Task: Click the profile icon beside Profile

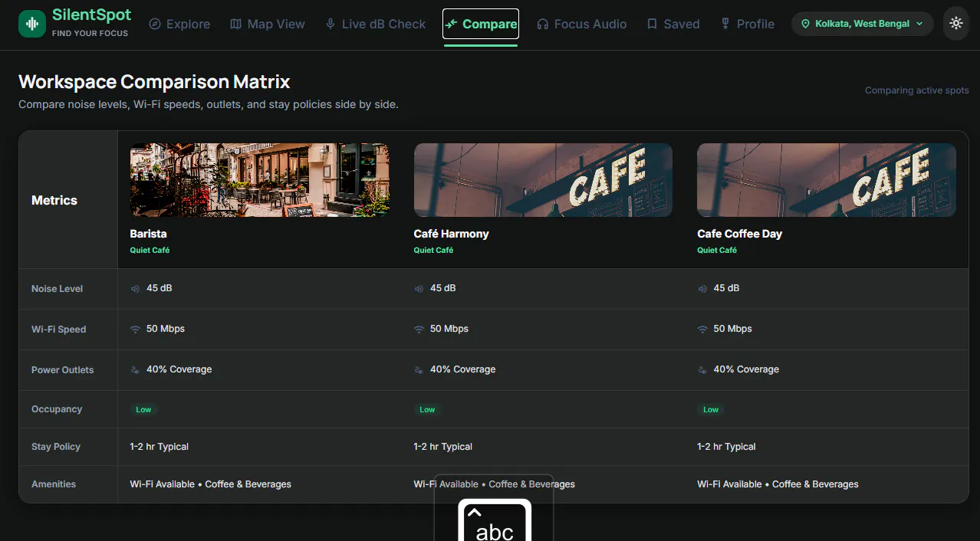Action: pos(725,24)
